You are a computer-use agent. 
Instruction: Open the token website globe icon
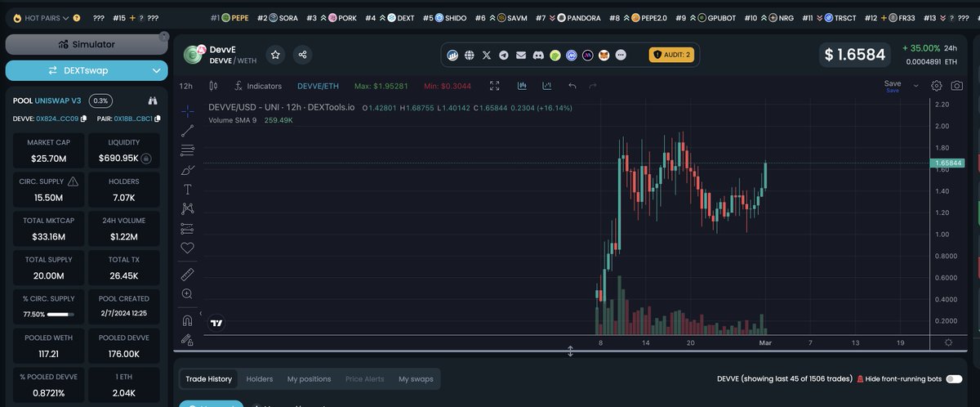point(470,56)
